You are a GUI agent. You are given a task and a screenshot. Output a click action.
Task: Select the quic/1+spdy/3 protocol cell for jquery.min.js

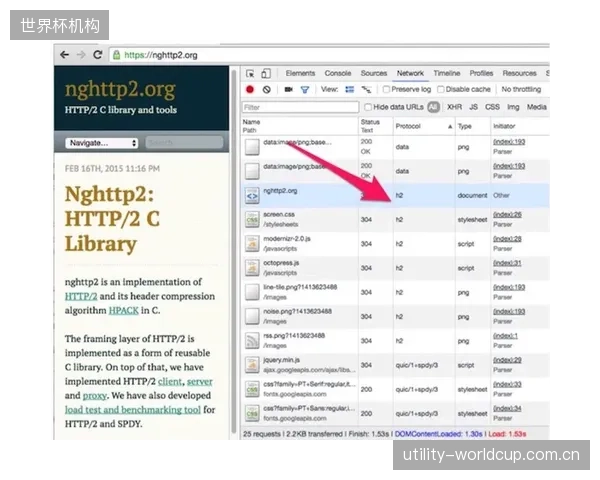(416, 365)
